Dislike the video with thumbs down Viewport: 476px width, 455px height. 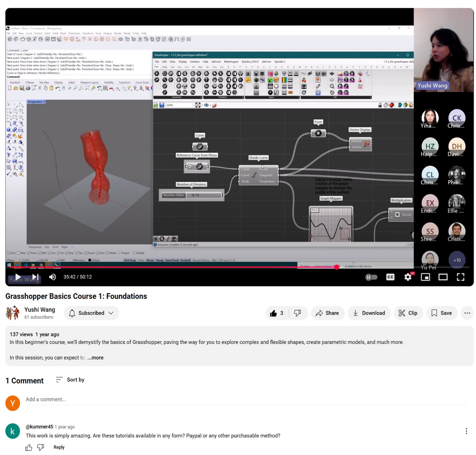click(298, 313)
